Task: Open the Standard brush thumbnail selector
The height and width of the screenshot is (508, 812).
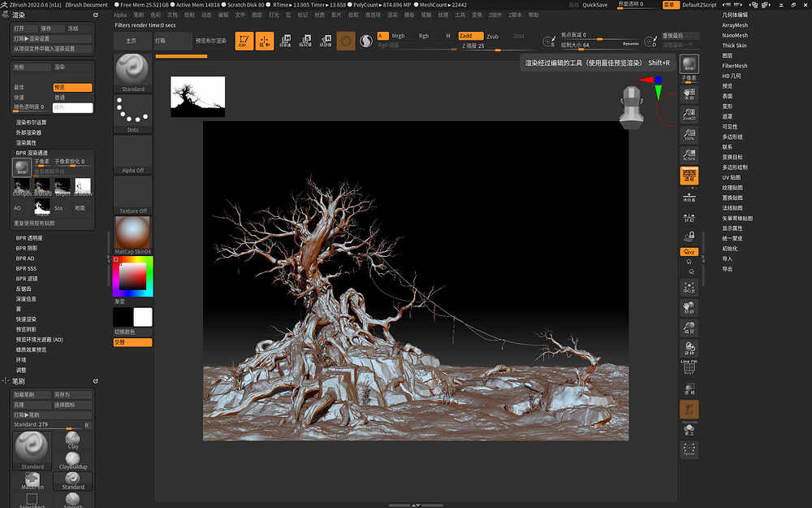Action: 132,72
